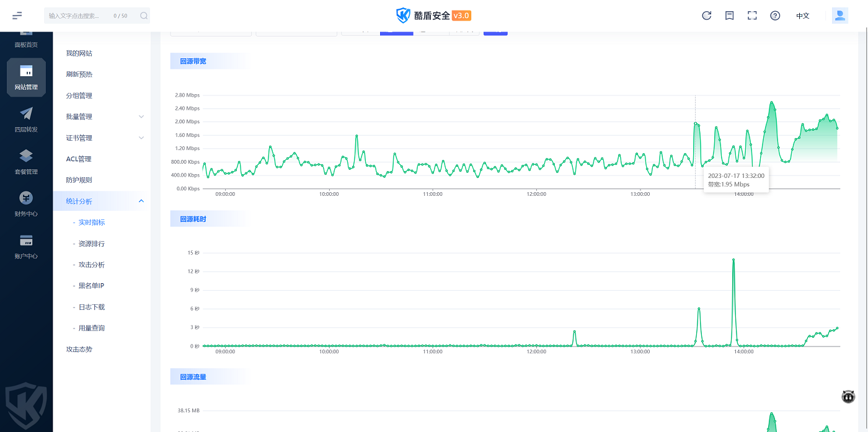Switch language via 中文
868x432 pixels.
[803, 15]
